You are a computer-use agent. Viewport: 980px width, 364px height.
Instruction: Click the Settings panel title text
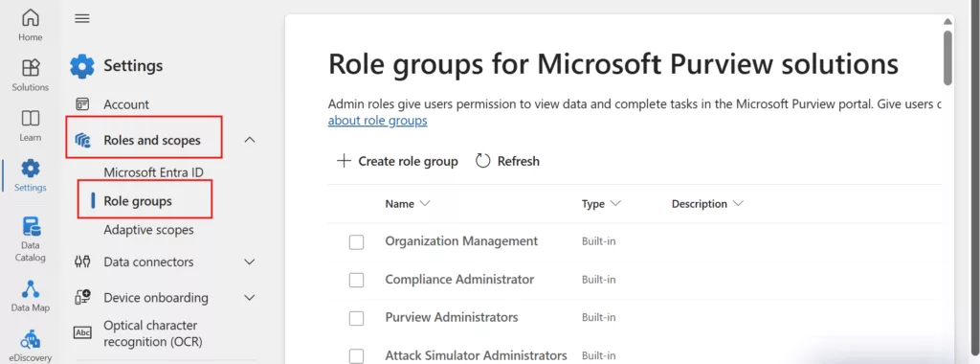133,66
